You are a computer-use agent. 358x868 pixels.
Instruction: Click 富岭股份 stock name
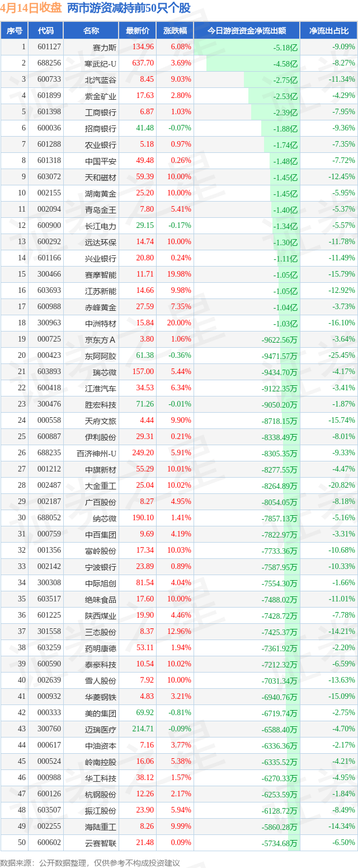101,551
